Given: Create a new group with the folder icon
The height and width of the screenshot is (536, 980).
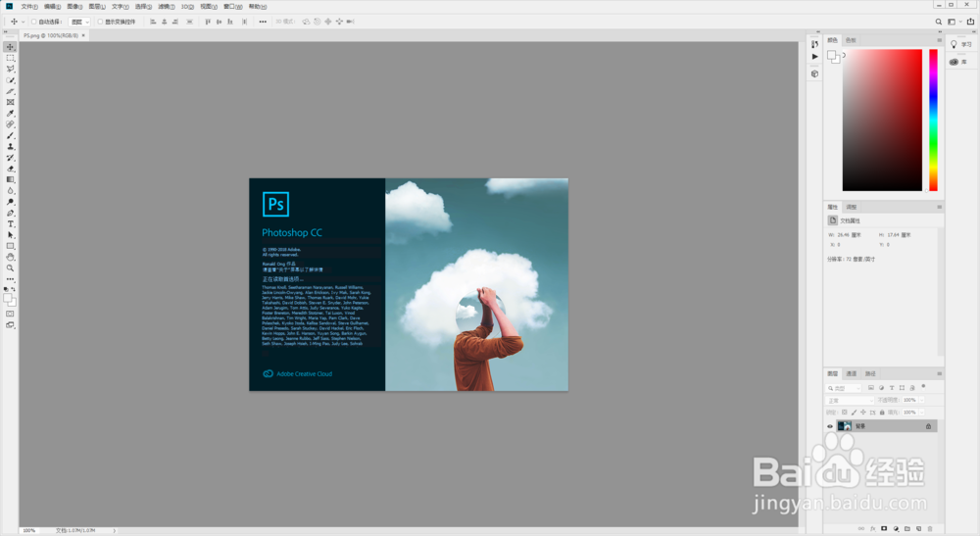Looking at the screenshot, I should [x=907, y=528].
